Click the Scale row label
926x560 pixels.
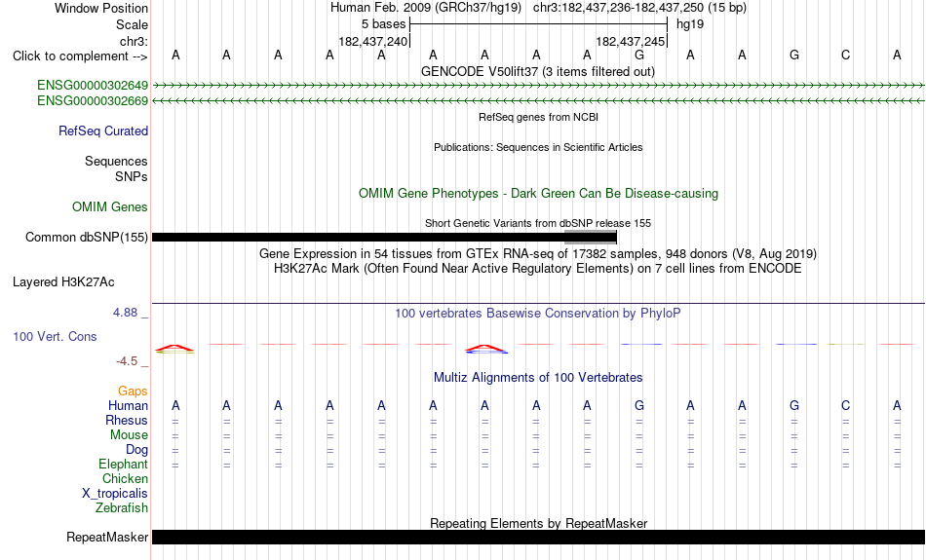133,24
